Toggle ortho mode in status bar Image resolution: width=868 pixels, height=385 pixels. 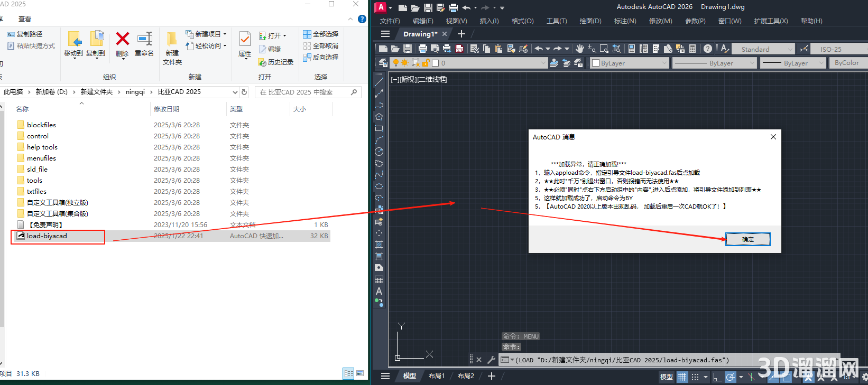[717, 377]
